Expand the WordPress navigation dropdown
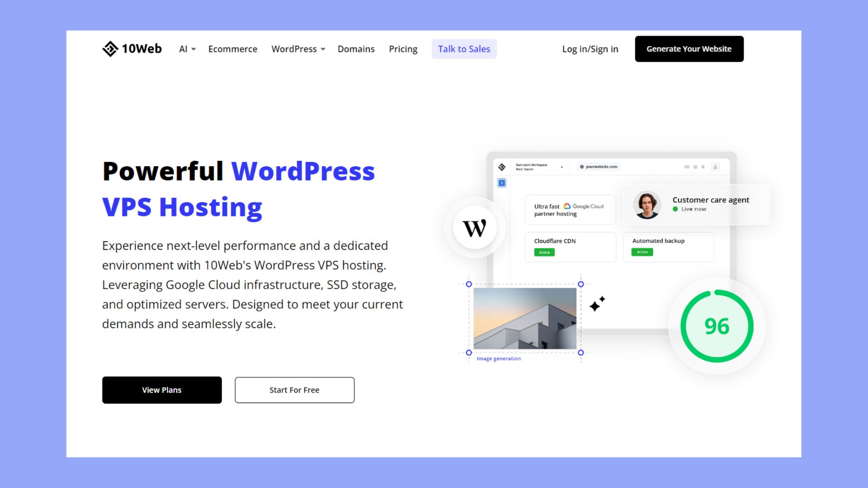Viewport: 868px width, 488px height. 298,49
